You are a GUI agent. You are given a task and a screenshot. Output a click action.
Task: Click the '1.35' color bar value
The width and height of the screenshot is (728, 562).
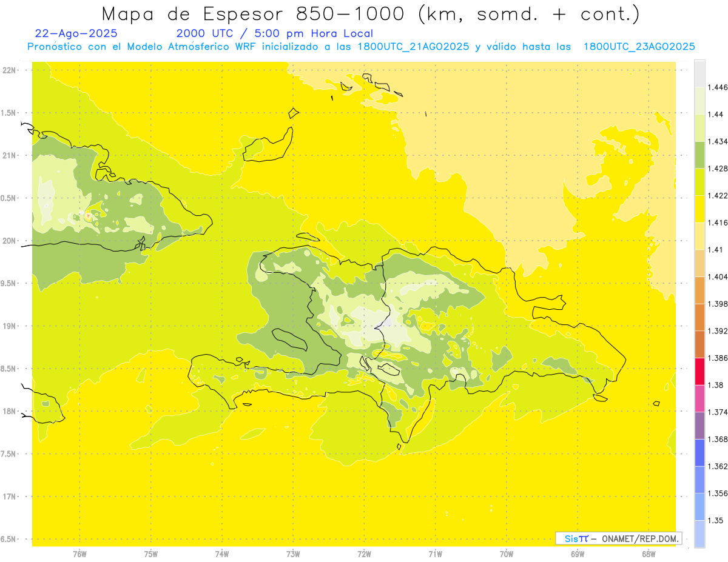(x=716, y=521)
